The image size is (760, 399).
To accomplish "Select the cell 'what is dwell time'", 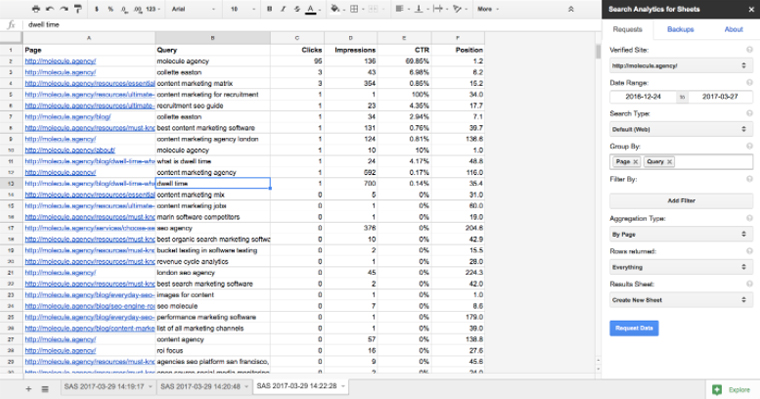I will pyautogui.click(x=213, y=161).
